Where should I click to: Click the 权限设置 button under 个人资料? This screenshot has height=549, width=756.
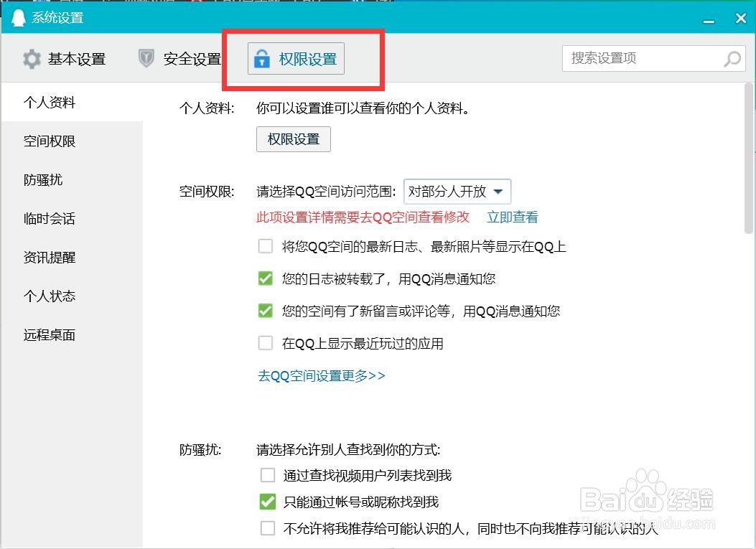293,139
